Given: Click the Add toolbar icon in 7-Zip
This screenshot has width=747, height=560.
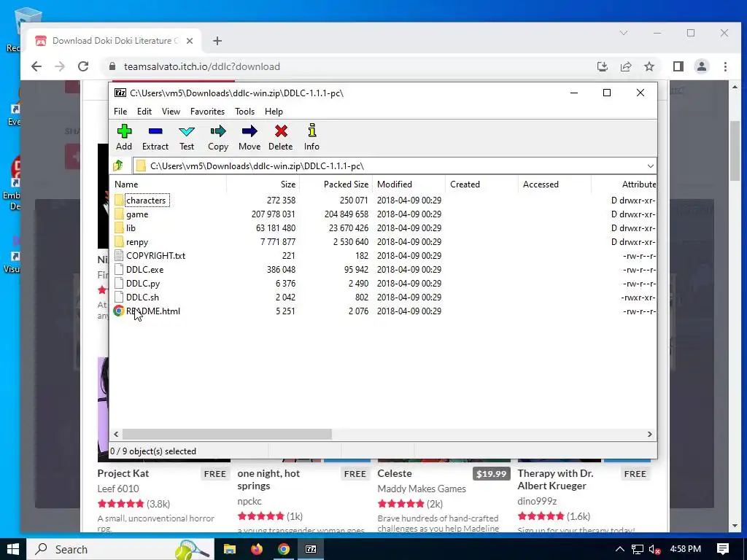Looking at the screenshot, I should click(124, 131).
